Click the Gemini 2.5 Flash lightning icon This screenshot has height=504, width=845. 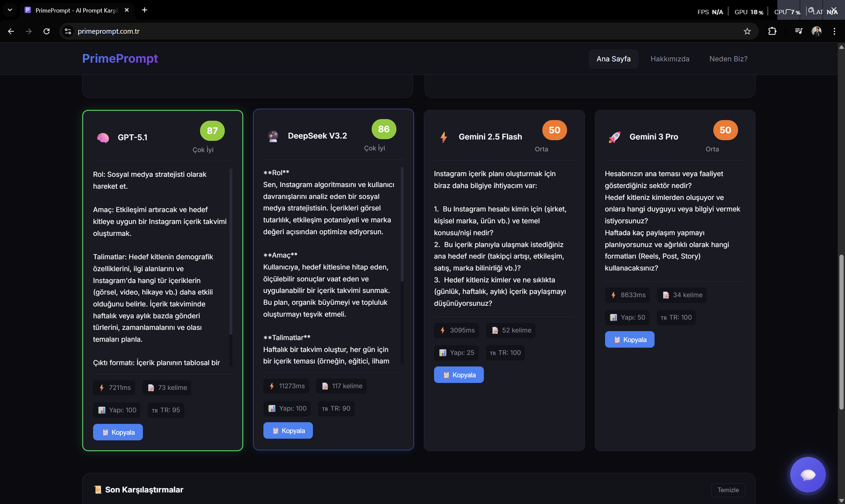(444, 137)
